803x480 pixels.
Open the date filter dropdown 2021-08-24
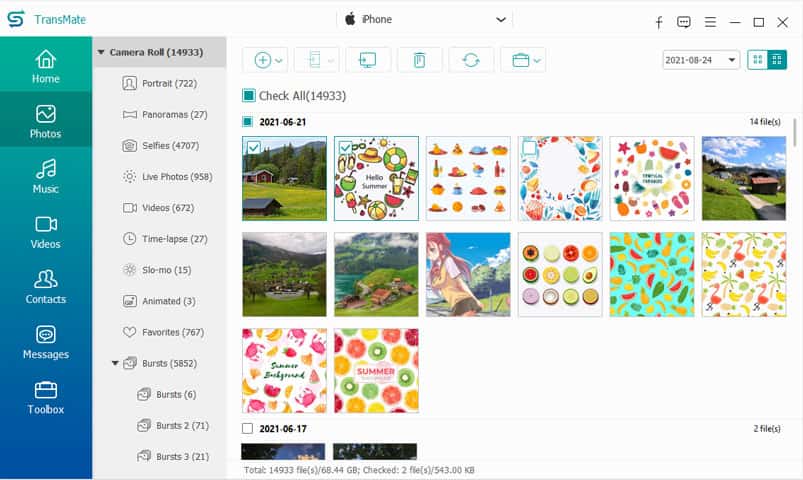coord(701,60)
